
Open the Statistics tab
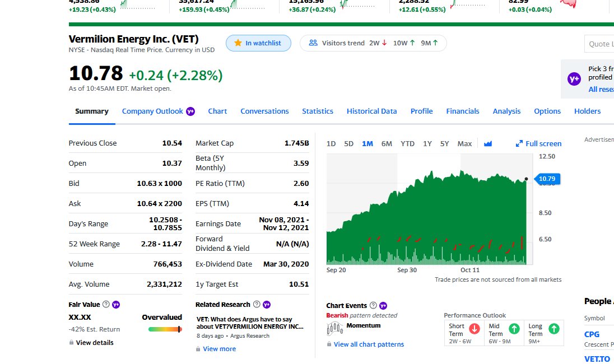point(318,111)
